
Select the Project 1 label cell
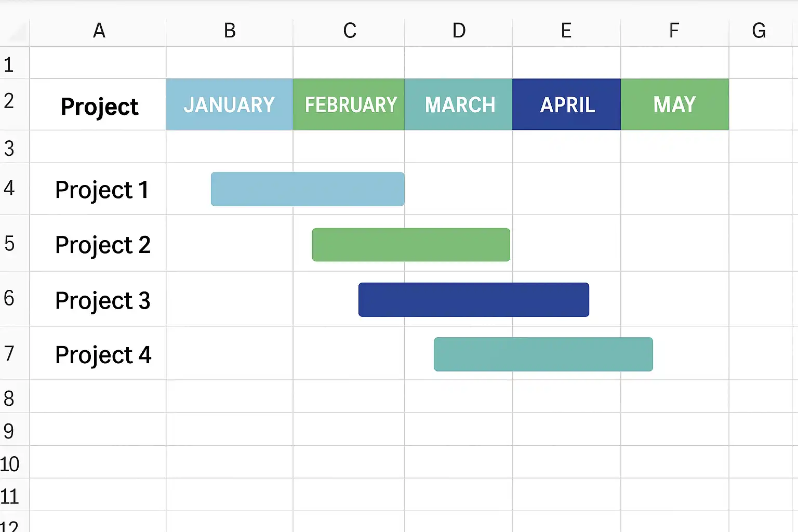coord(98,189)
